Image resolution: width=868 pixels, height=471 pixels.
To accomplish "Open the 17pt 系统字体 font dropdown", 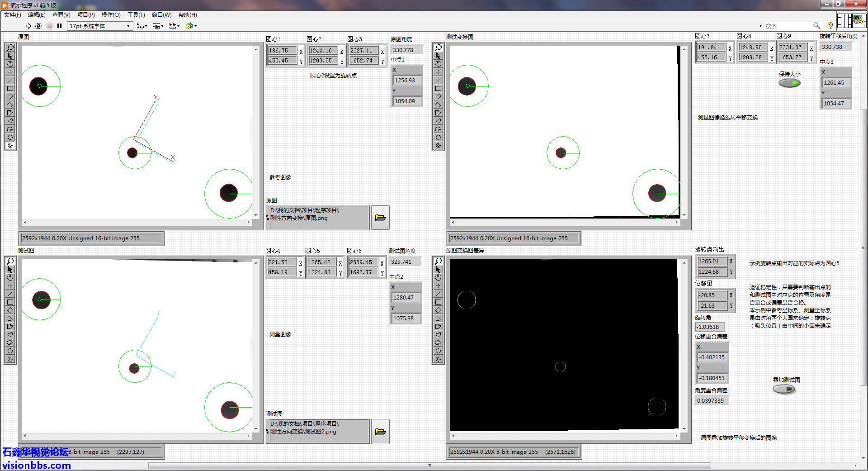I will pyautogui.click(x=100, y=26).
